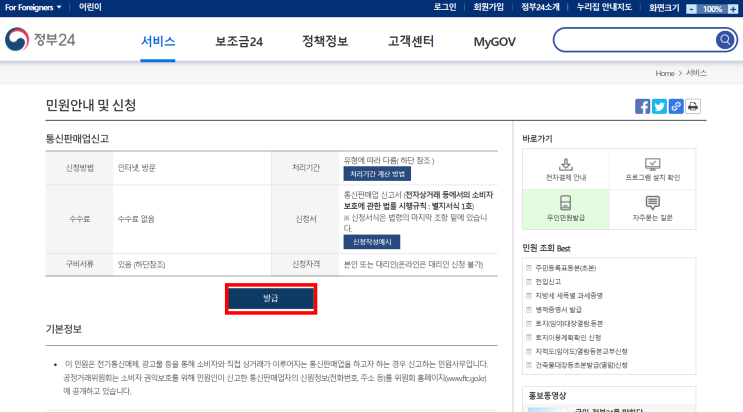Open 건축물대장등초본발급(열람)신청 link
Screen dimensions: 743x412
(581, 365)
